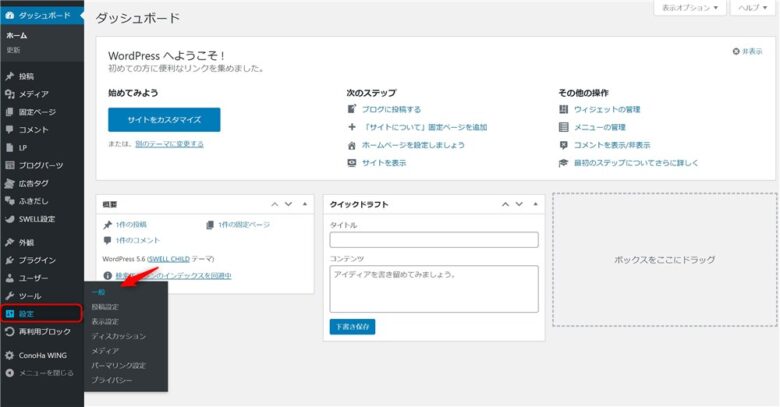Viewport: 780px width, 407px height.
Task: Click the ユーザー person icon
Action: click(x=9, y=278)
